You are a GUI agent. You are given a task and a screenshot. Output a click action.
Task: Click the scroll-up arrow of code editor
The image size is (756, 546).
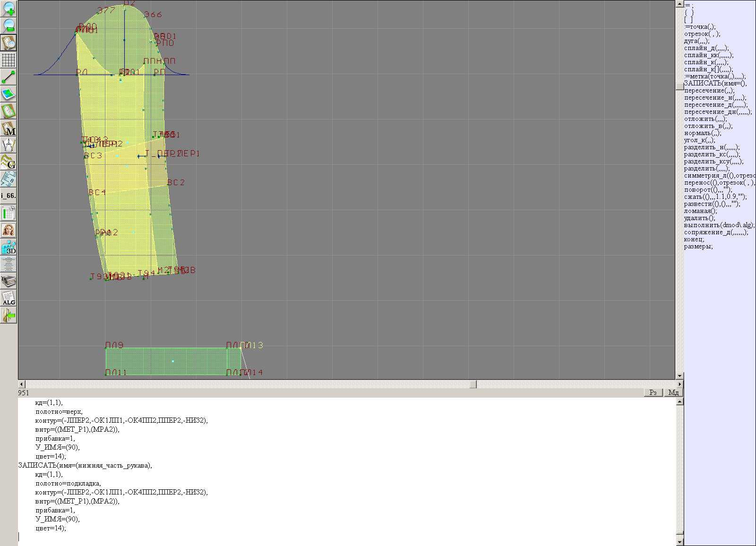(x=679, y=402)
